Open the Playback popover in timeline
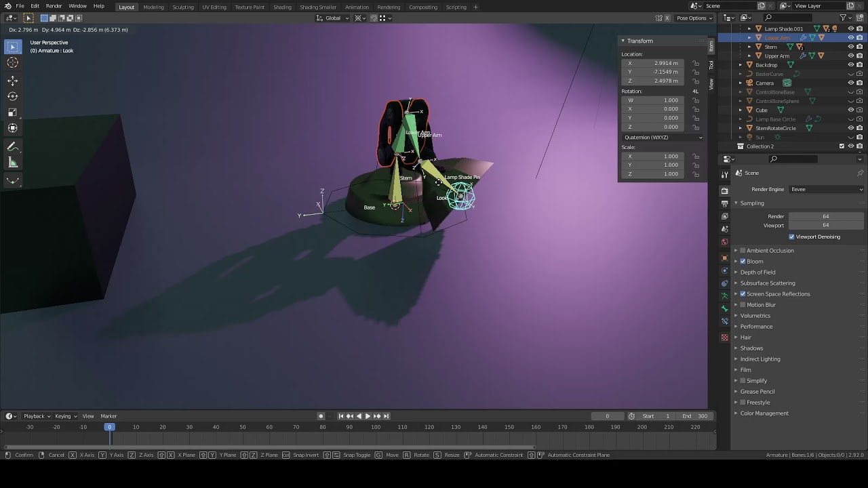868x488 pixels. tap(37, 416)
